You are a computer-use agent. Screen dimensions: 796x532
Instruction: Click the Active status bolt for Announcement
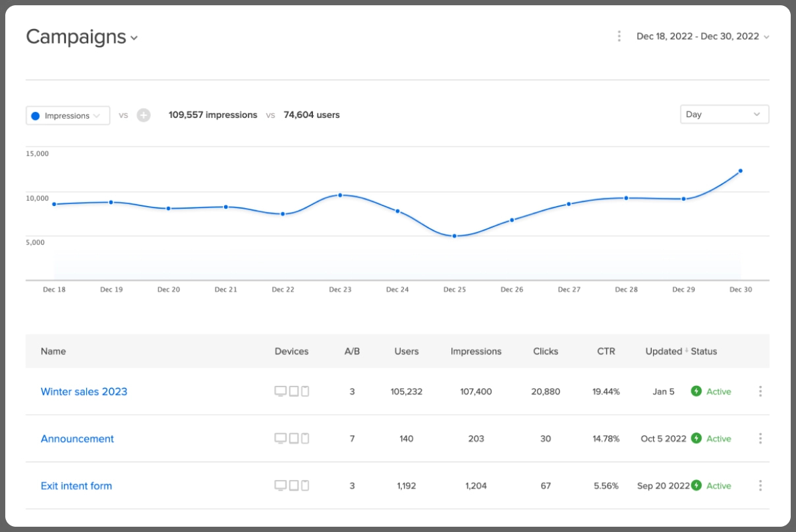coord(696,439)
